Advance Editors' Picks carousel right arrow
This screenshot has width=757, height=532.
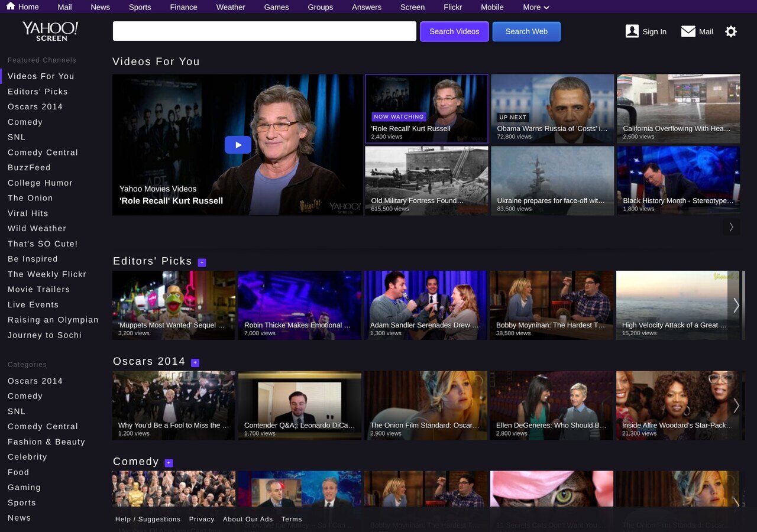[736, 305]
